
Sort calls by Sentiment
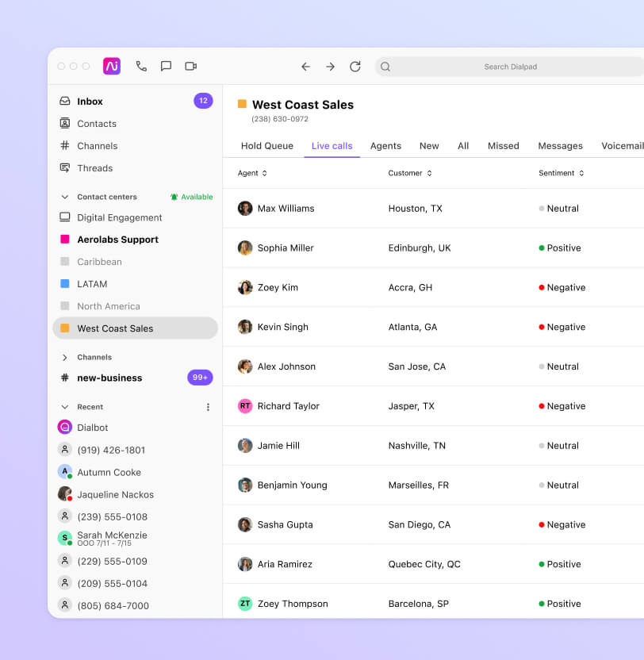coord(561,173)
